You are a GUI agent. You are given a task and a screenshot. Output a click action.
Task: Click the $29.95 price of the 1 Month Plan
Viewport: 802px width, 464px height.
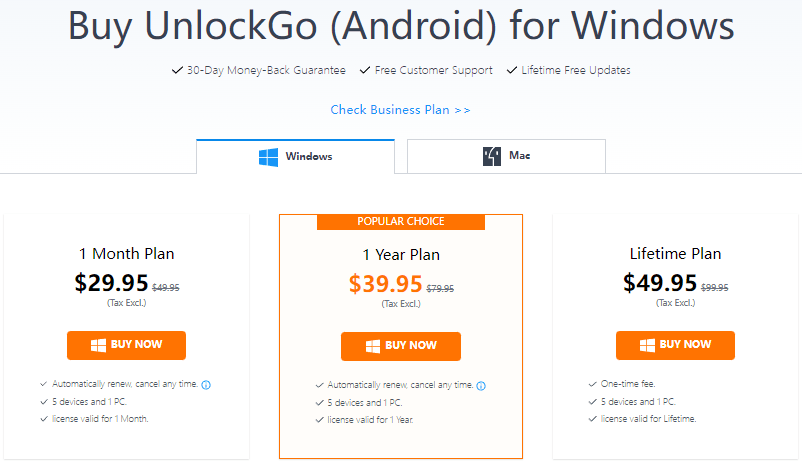(111, 283)
